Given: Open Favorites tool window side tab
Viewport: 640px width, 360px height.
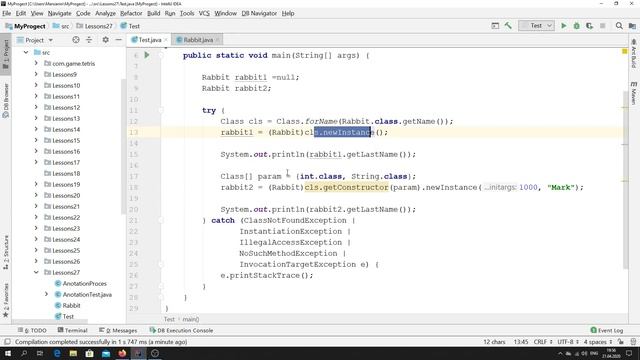Looking at the screenshot, I should [x=6, y=300].
